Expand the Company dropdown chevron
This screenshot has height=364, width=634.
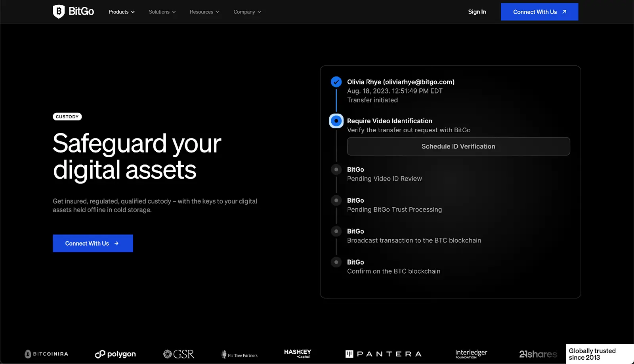click(259, 12)
